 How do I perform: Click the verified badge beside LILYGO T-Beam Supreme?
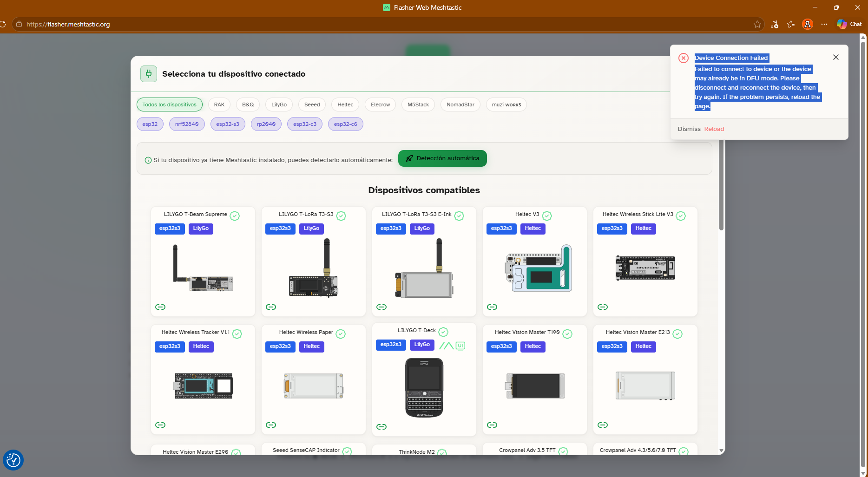[x=235, y=216]
